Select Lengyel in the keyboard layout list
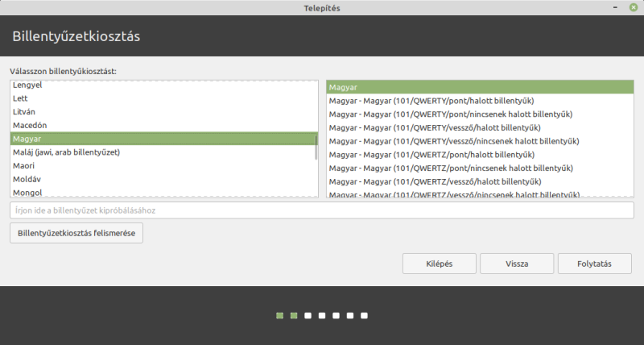 click(x=164, y=85)
